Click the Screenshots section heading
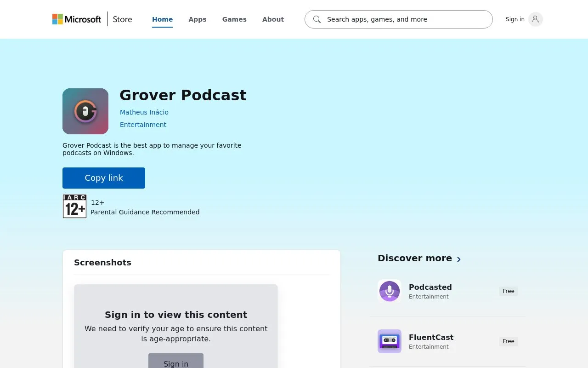588x368 pixels. tap(102, 263)
